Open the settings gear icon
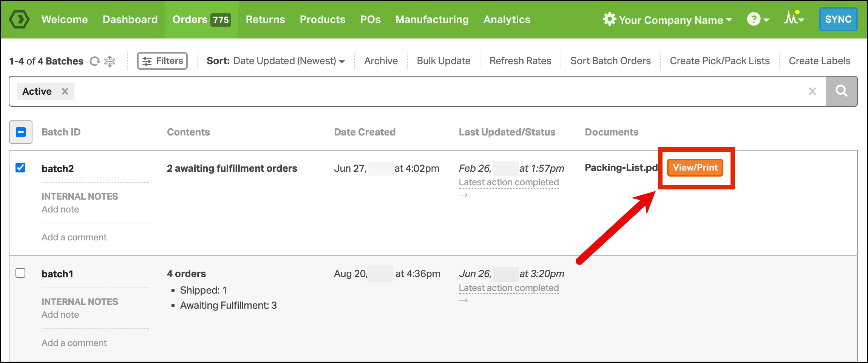The width and height of the screenshot is (868, 363). click(609, 19)
